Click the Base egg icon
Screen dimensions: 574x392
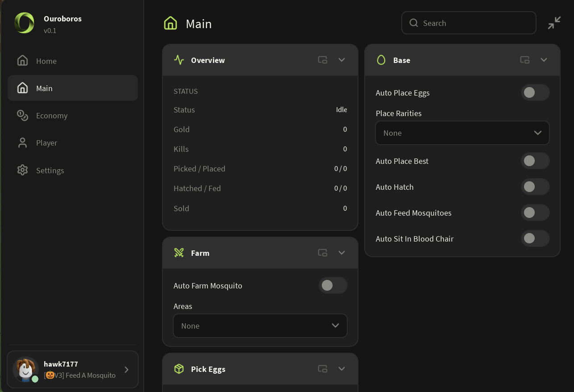point(381,60)
